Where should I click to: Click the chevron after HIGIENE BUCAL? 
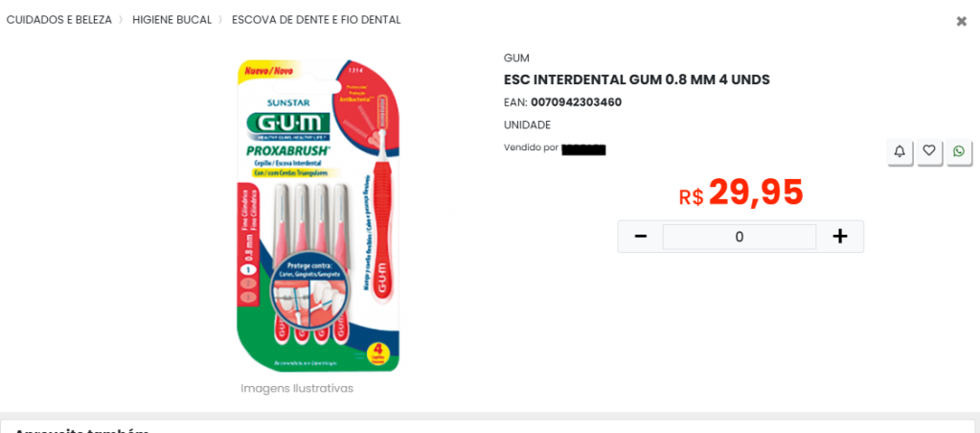[220, 20]
